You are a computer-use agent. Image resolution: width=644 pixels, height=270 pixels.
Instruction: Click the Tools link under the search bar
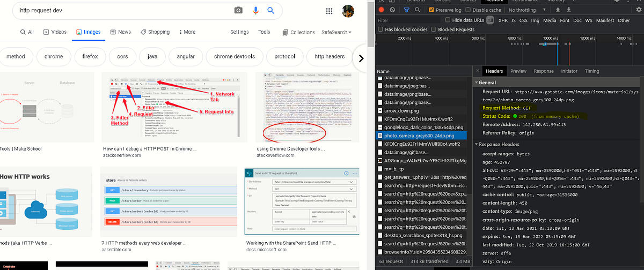point(264,32)
